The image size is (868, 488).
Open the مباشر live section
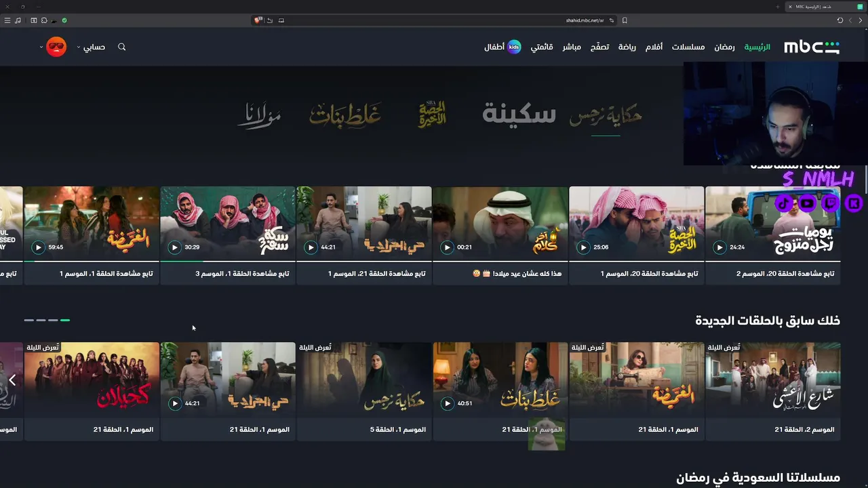coord(572,47)
